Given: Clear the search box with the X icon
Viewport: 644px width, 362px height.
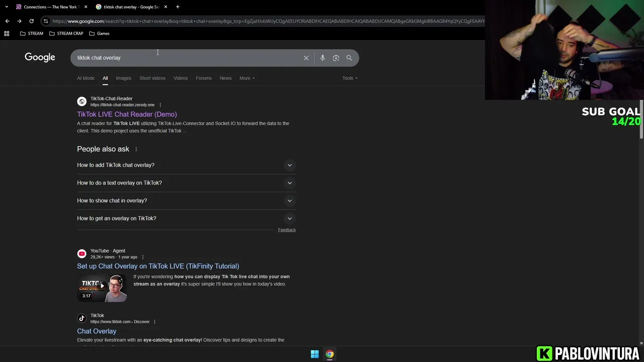Looking at the screenshot, I should (306, 58).
